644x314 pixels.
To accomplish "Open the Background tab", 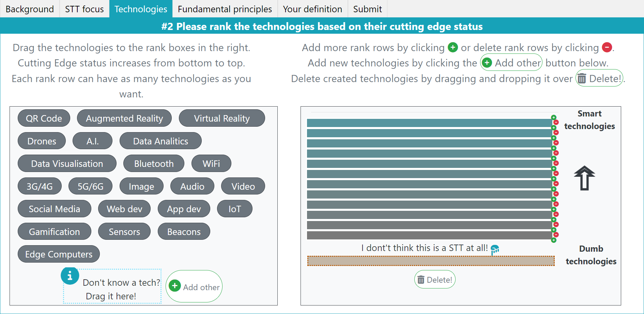I will tap(30, 9).
